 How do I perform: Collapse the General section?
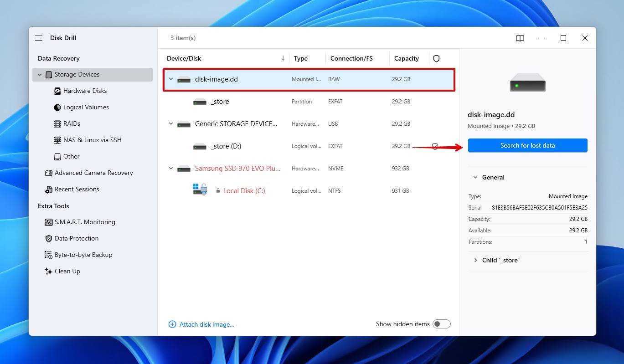(x=475, y=178)
